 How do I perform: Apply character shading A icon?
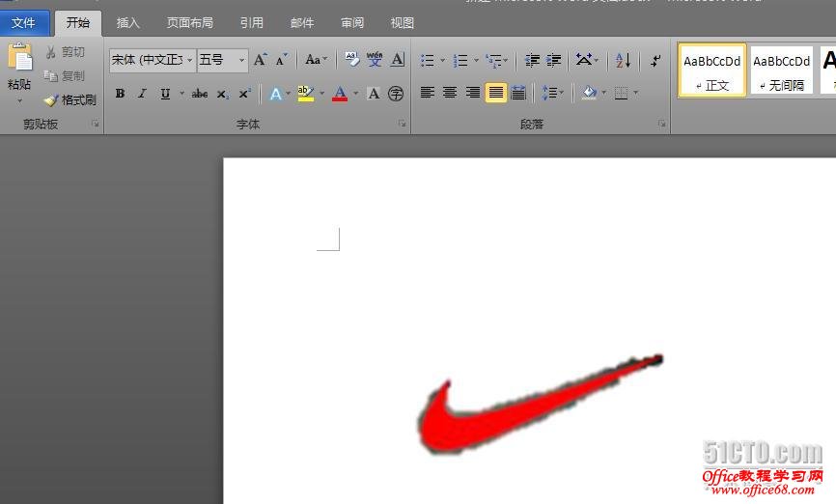pos(374,94)
